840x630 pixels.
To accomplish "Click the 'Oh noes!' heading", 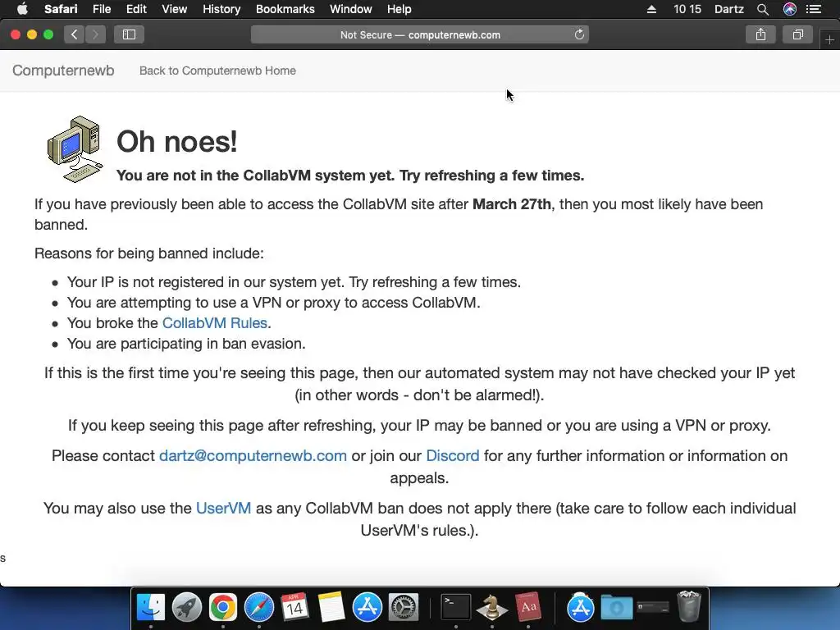I will [x=177, y=141].
